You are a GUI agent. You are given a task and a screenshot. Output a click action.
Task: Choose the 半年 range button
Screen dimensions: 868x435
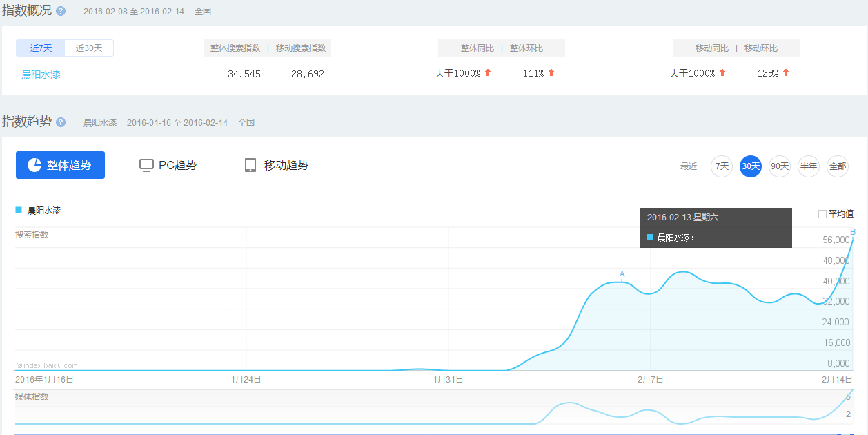pyautogui.click(x=808, y=166)
